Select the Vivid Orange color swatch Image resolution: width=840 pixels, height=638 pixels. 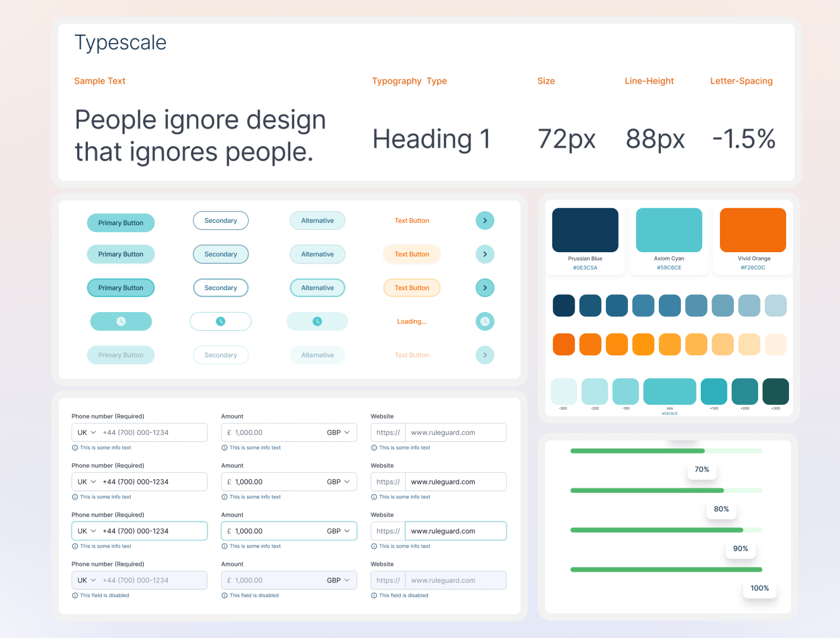753,230
